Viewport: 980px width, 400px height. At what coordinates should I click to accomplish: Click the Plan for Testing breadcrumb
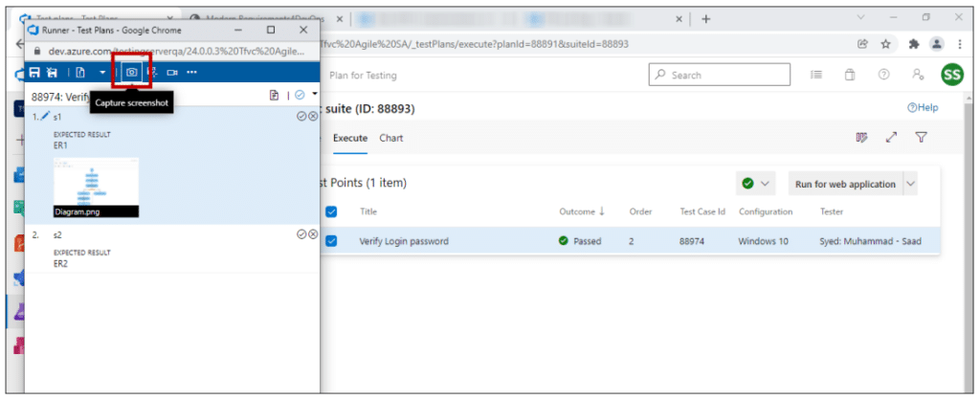[363, 75]
